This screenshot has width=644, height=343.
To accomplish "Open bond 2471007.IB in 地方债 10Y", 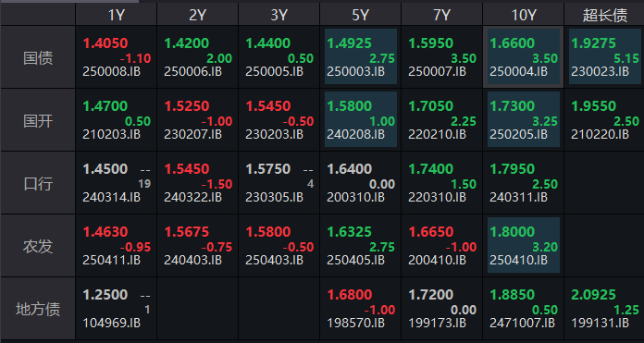I will tap(522, 324).
